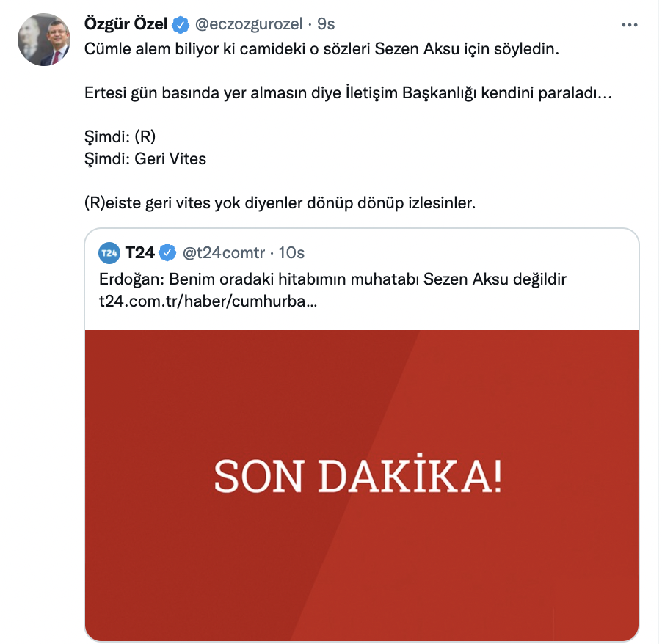The width and height of the screenshot is (662, 644).
Task: Open the @eczozgurozel handle link
Action: (248, 24)
